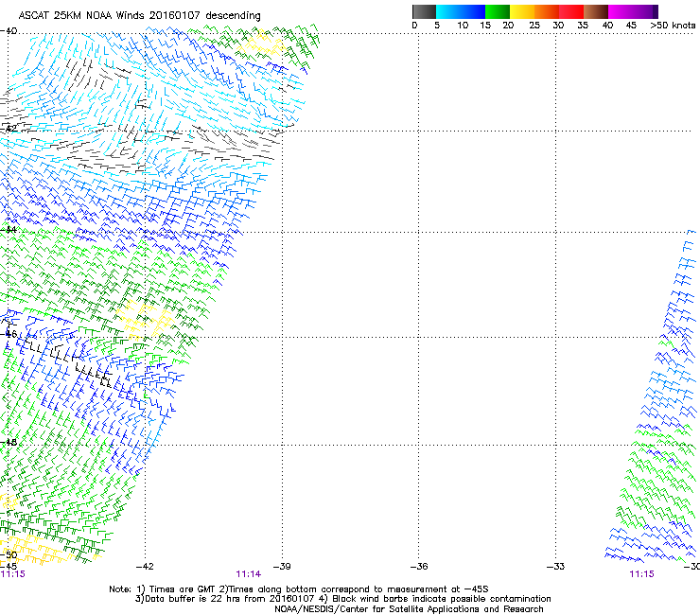Click the -33 longitude label
700x615 pixels.
click(x=556, y=567)
